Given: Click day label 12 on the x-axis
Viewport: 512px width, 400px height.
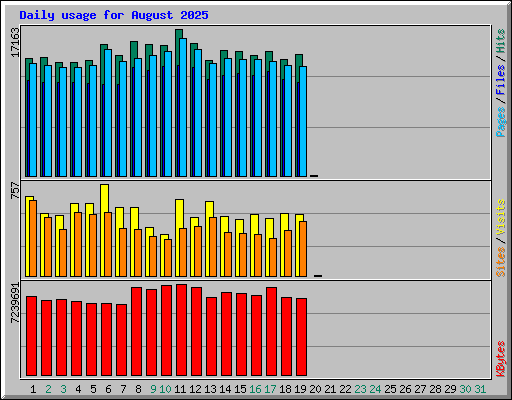Looking at the screenshot, I should click(x=195, y=389).
